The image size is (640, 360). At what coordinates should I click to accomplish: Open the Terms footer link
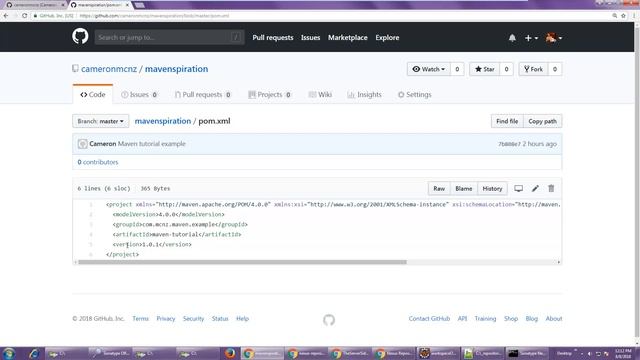coord(140,318)
